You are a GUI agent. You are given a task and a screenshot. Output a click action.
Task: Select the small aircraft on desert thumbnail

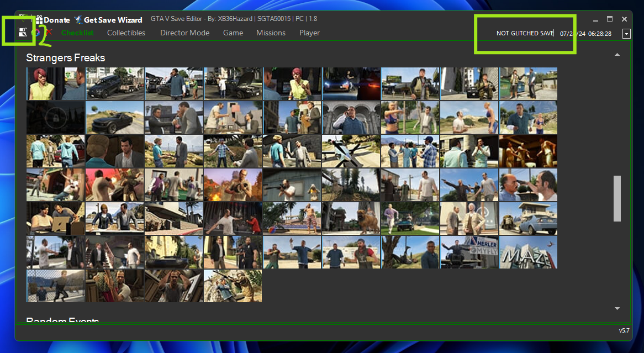click(351, 151)
